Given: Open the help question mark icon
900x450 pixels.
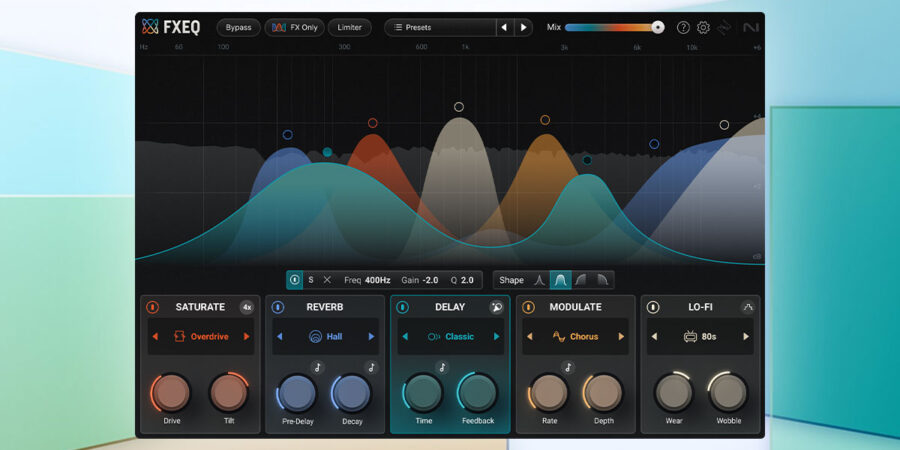Looking at the screenshot, I should tap(682, 27).
